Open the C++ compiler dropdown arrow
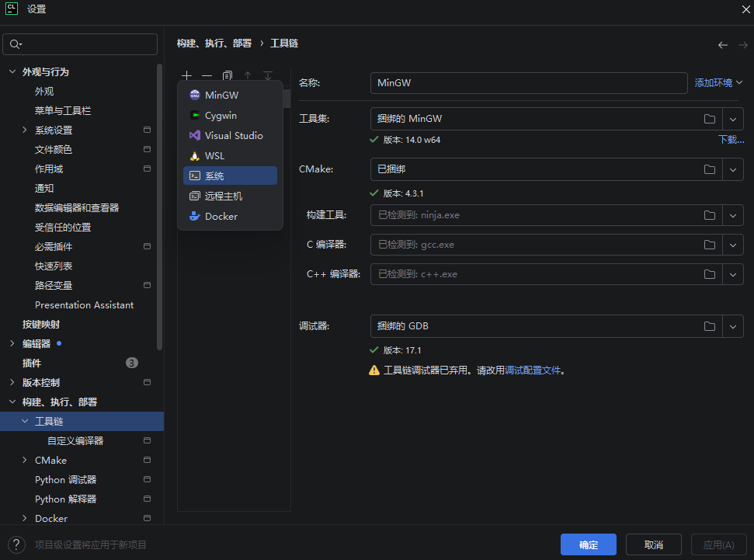754x560 pixels. [x=733, y=274]
